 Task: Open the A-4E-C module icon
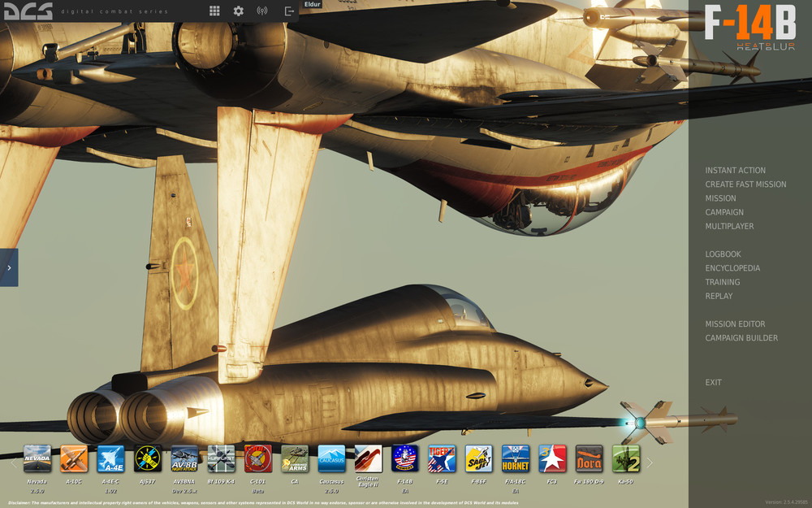[x=110, y=458]
